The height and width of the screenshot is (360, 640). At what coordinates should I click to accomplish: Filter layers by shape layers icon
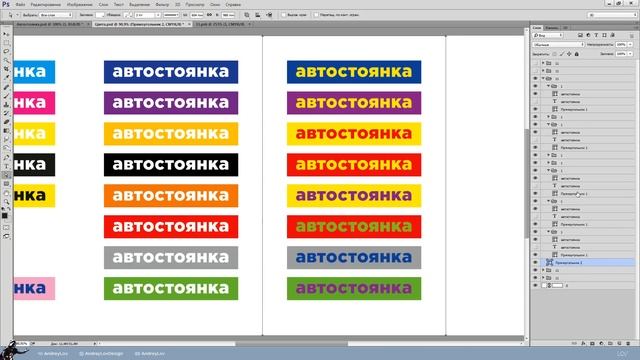pos(604,36)
